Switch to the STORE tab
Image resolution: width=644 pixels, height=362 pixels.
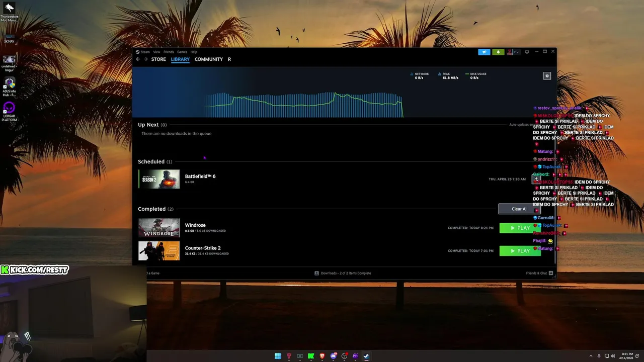click(158, 59)
